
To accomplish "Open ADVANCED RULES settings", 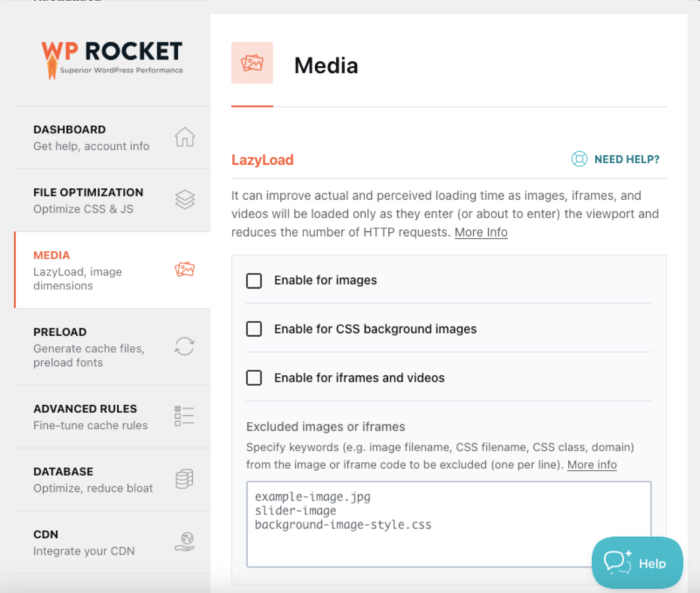I will tap(113, 417).
